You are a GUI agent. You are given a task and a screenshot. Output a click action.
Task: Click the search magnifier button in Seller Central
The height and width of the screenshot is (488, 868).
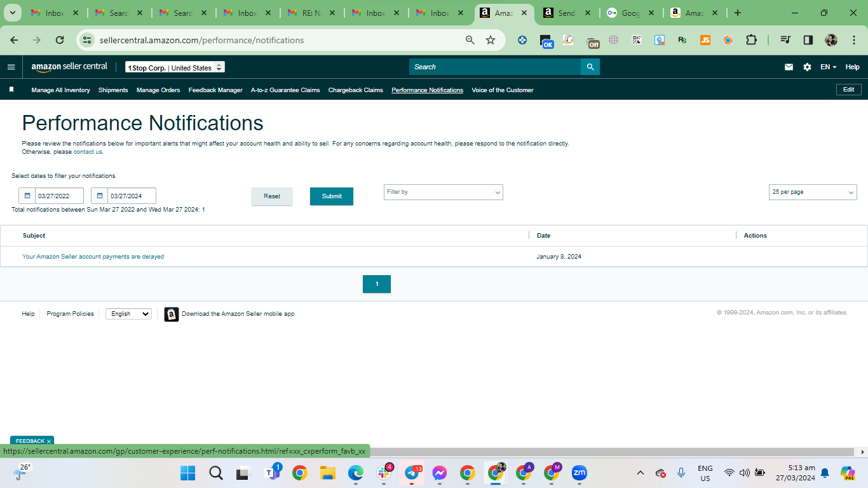pos(590,67)
